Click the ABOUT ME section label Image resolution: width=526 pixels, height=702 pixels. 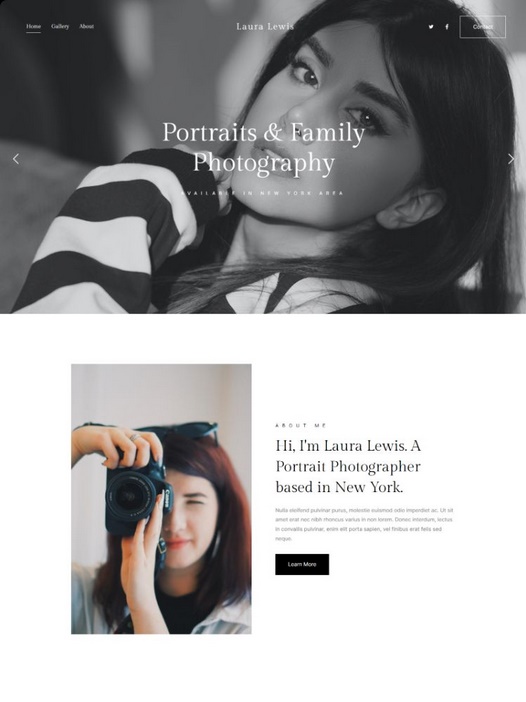(x=301, y=426)
